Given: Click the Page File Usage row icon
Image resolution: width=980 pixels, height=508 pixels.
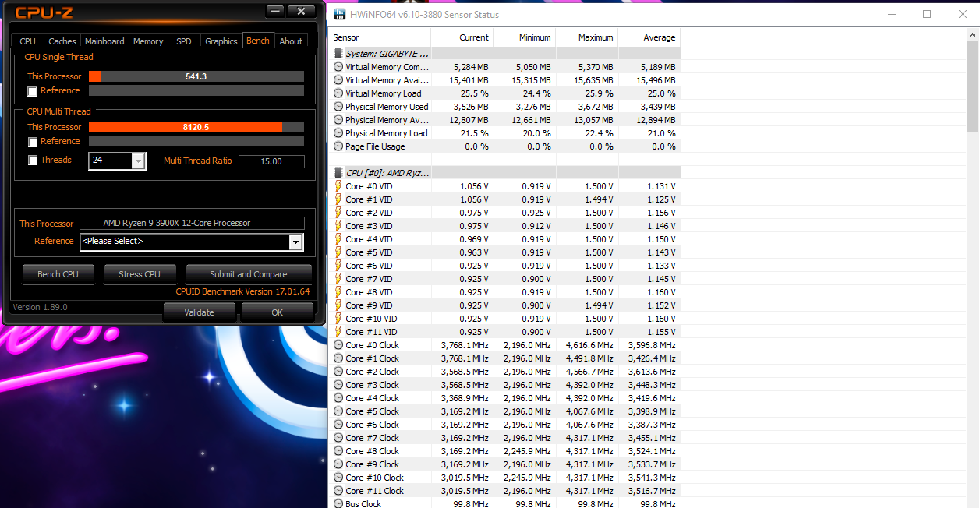Looking at the screenshot, I should pyautogui.click(x=338, y=146).
